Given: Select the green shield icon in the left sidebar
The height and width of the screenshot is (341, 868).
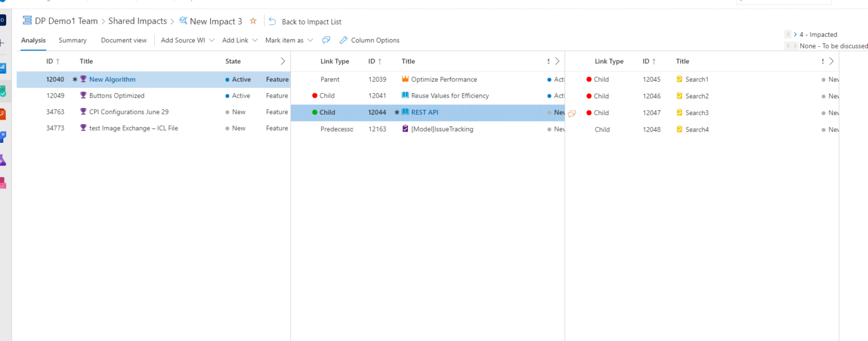Looking at the screenshot, I should coord(4,89).
